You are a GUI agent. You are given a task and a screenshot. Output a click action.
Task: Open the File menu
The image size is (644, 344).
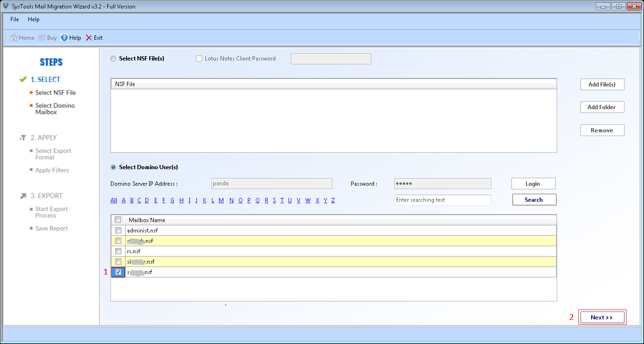coord(15,19)
